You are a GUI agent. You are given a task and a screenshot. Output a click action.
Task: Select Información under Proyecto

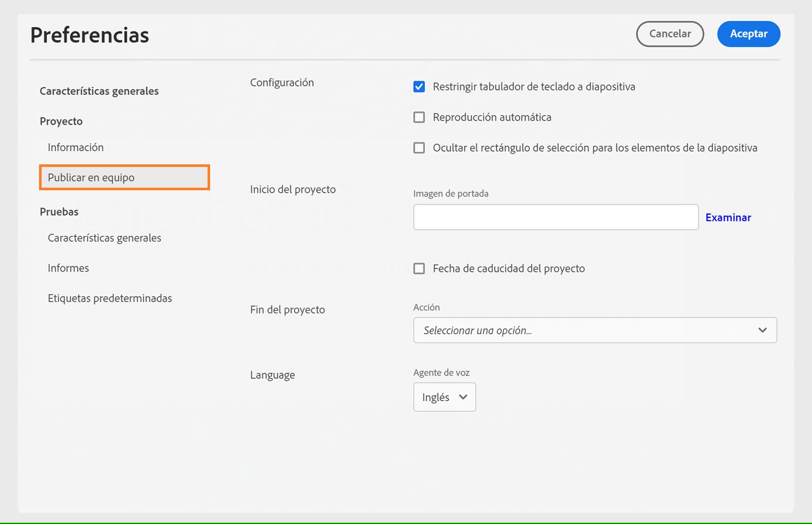tap(76, 148)
